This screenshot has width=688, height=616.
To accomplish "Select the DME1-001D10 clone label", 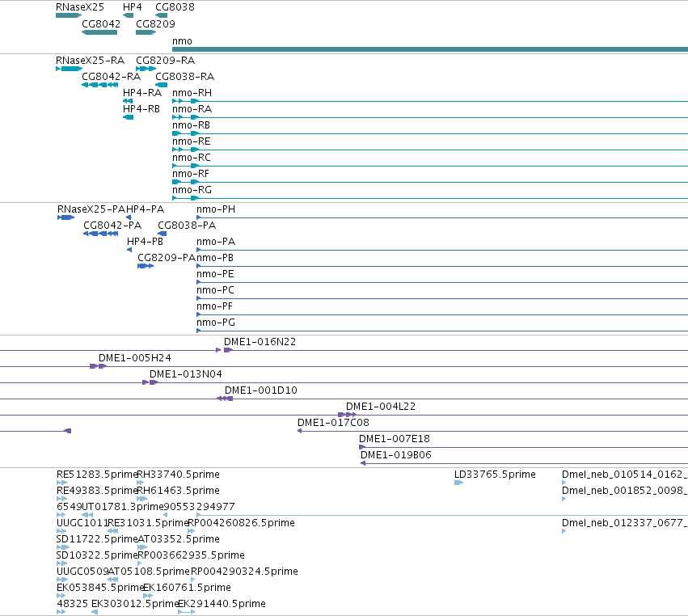I will point(261,390).
